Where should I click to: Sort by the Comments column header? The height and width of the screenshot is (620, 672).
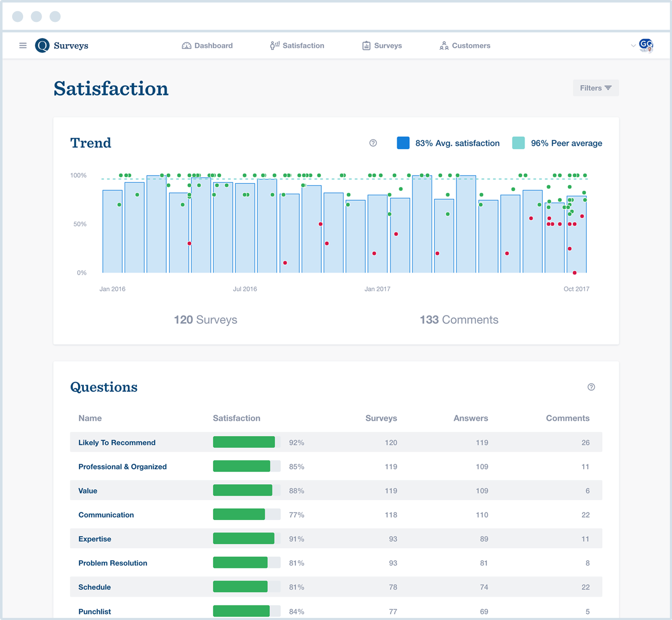click(568, 418)
